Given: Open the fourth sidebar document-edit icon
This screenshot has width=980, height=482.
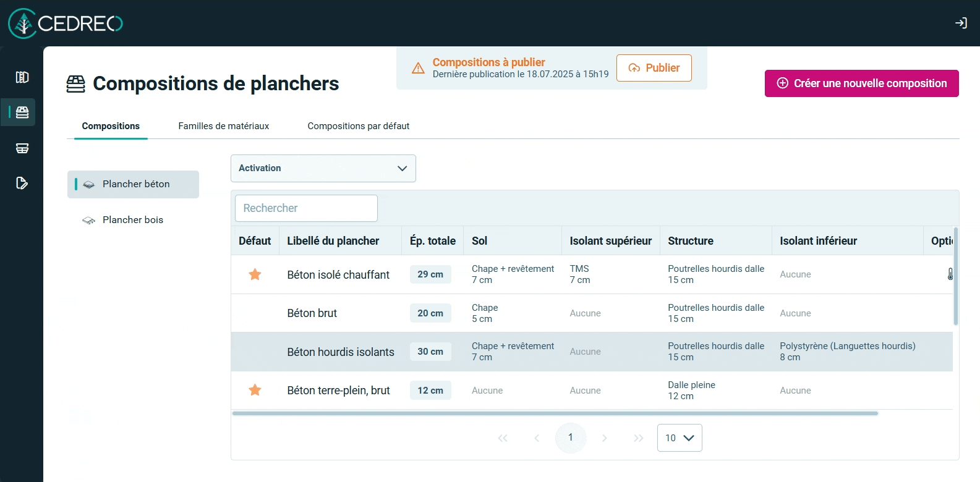Looking at the screenshot, I should pyautogui.click(x=22, y=183).
